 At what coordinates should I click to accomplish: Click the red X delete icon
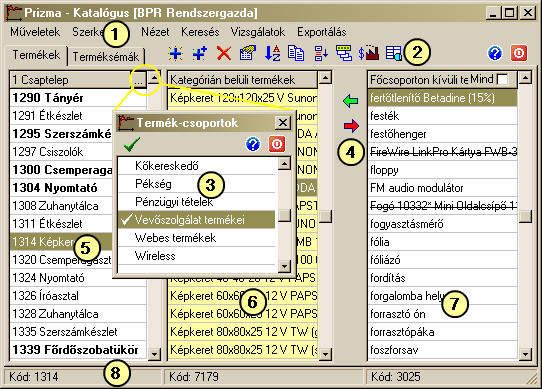224,54
